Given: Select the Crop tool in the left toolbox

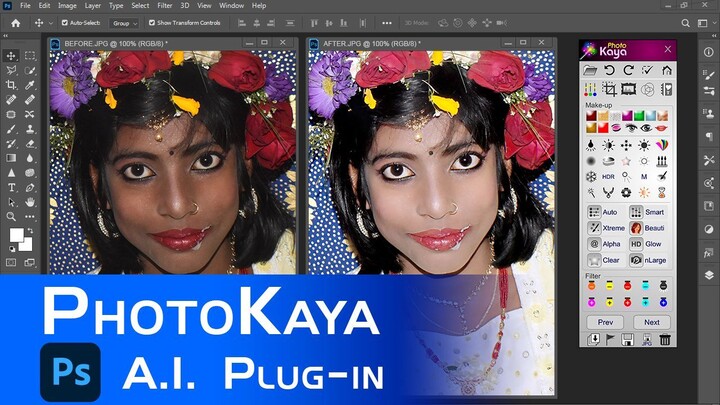Looking at the screenshot, I should pos(11,85).
